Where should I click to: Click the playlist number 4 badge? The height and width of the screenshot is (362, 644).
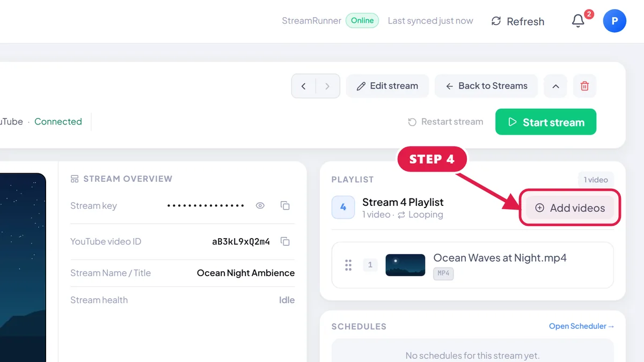coord(343,207)
